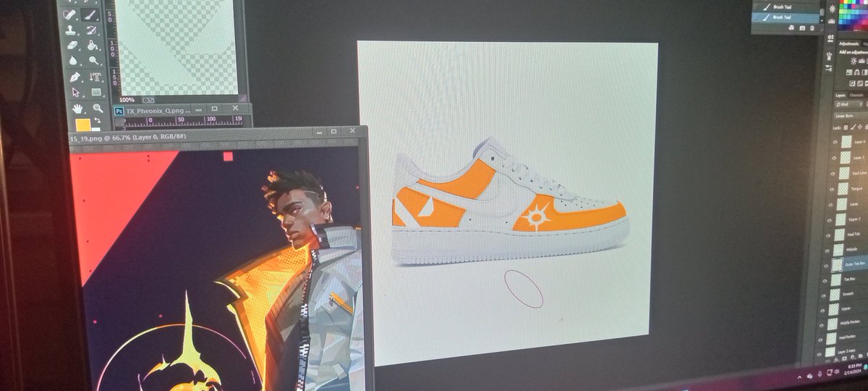
Task: Select the Path Selection arrow tool
Action: (x=75, y=93)
